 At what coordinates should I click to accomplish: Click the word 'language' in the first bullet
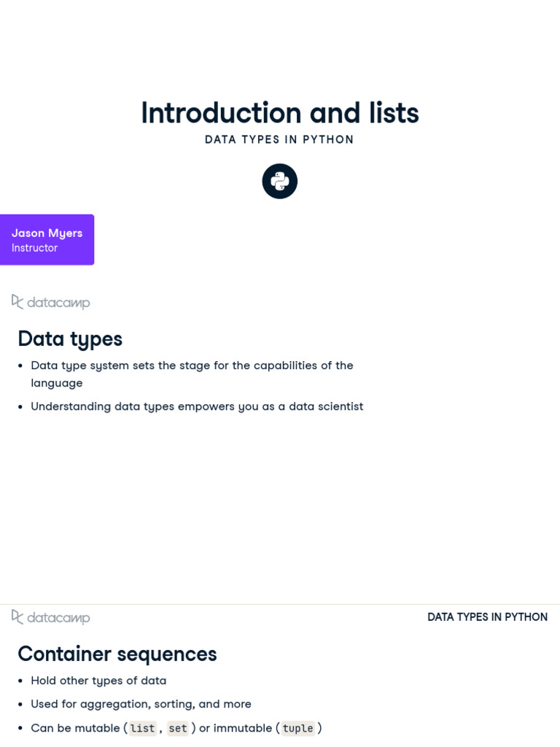[x=56, y=383]
